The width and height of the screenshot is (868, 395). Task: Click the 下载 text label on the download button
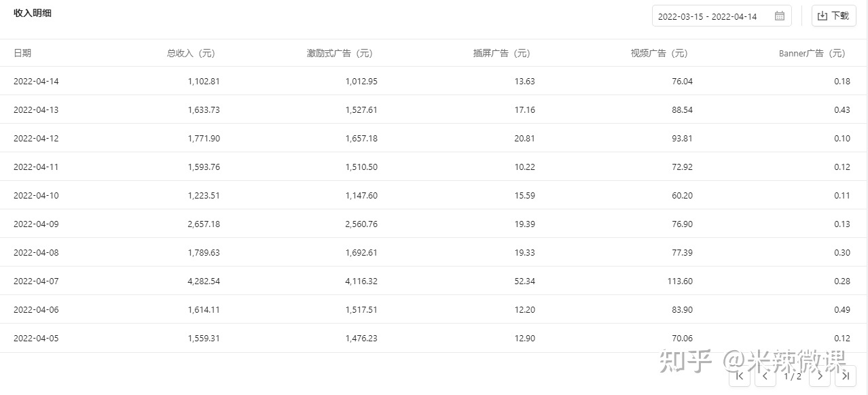point(840,16)
